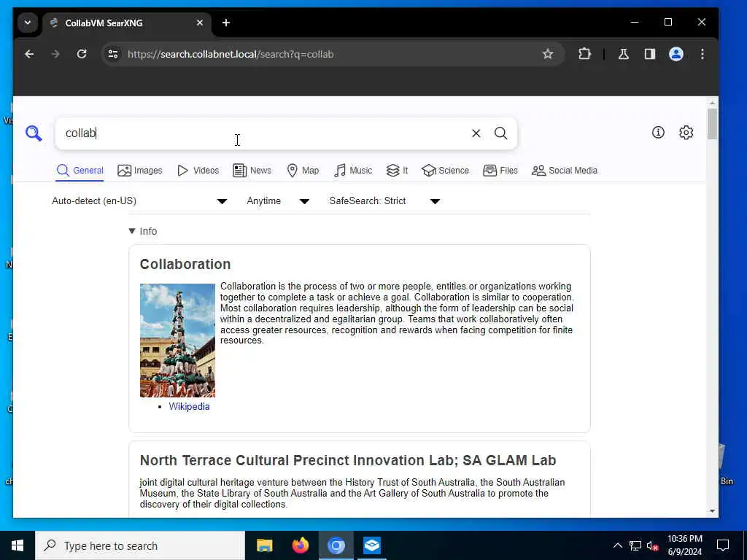Clear the search box with the X icon
Viewport: 747px width, 560px height.
coord(476,133)
